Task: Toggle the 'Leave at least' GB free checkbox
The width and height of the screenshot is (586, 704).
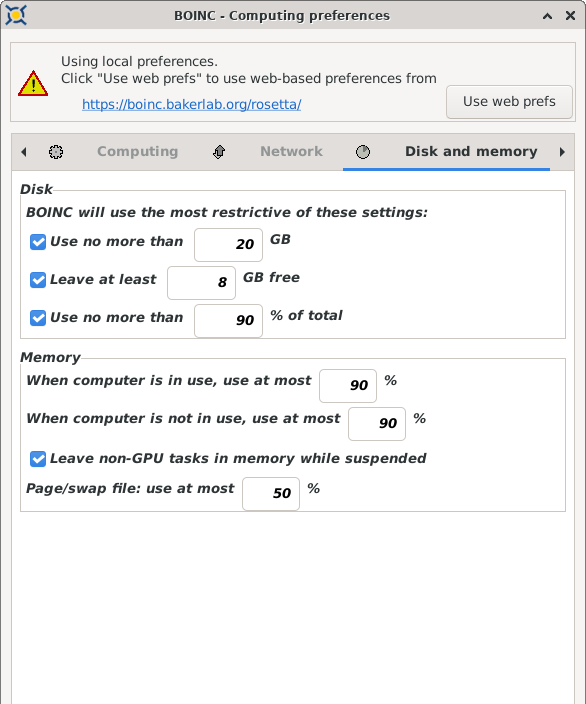Action: coord(38,280)
